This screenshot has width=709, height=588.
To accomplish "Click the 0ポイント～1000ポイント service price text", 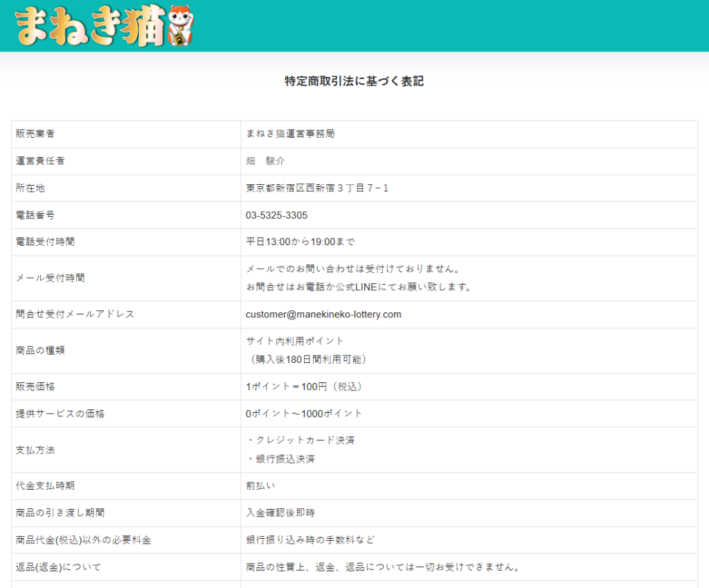I will 304,413.
